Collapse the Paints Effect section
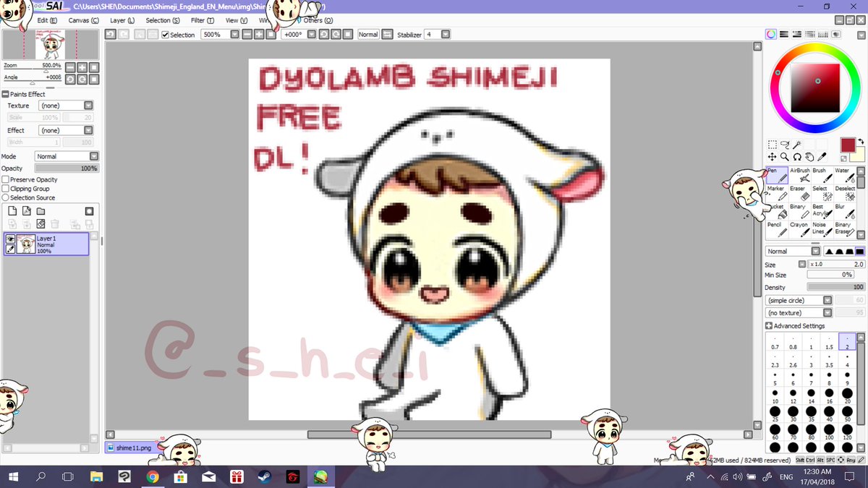Image resolution: width=868 pixels, height=488 pixels. (x=5, y=95)
